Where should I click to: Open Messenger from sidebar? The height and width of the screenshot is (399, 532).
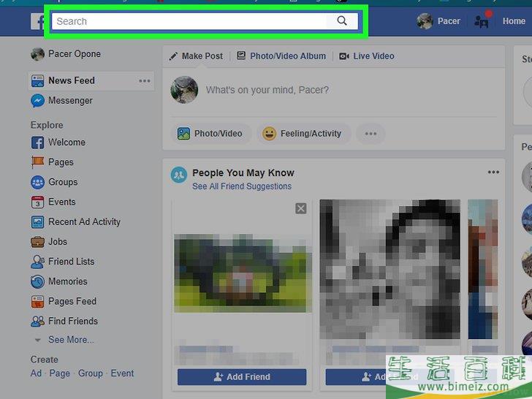70,100
